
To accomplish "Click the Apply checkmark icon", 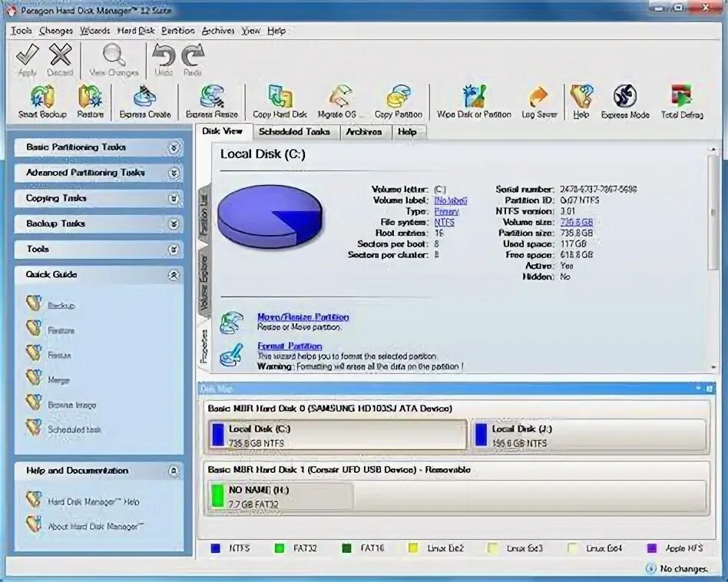I will tap(28, 56).
